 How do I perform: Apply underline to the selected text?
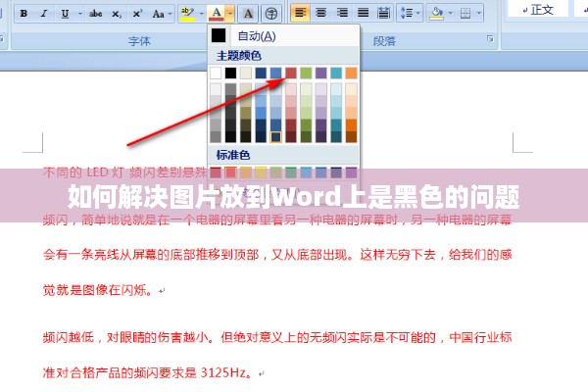[x=65, y=14]
